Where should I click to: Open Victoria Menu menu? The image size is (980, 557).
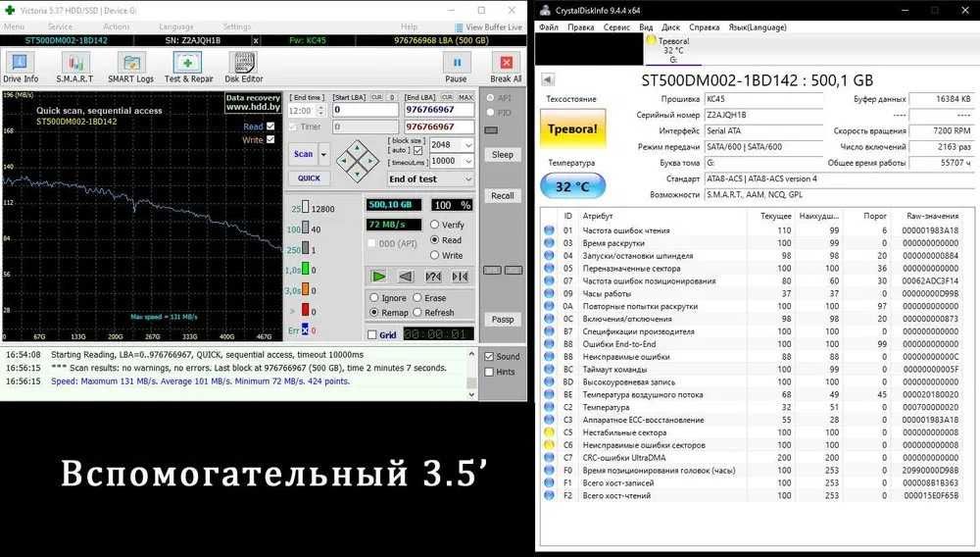point(14,26)
